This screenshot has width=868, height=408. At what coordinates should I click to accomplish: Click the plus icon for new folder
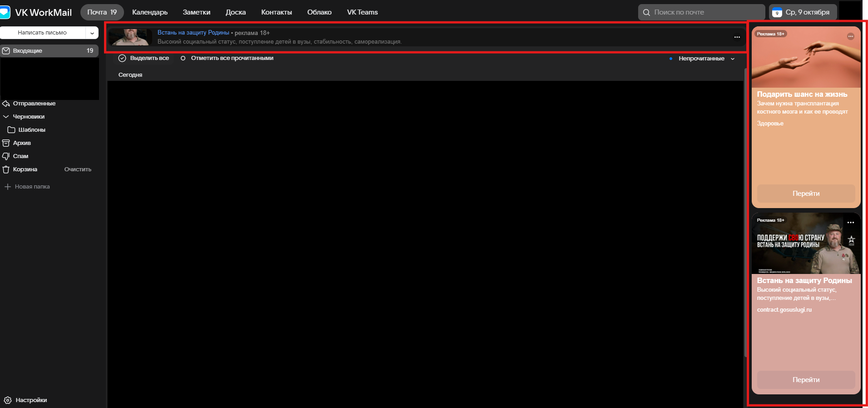pos(7,187)
